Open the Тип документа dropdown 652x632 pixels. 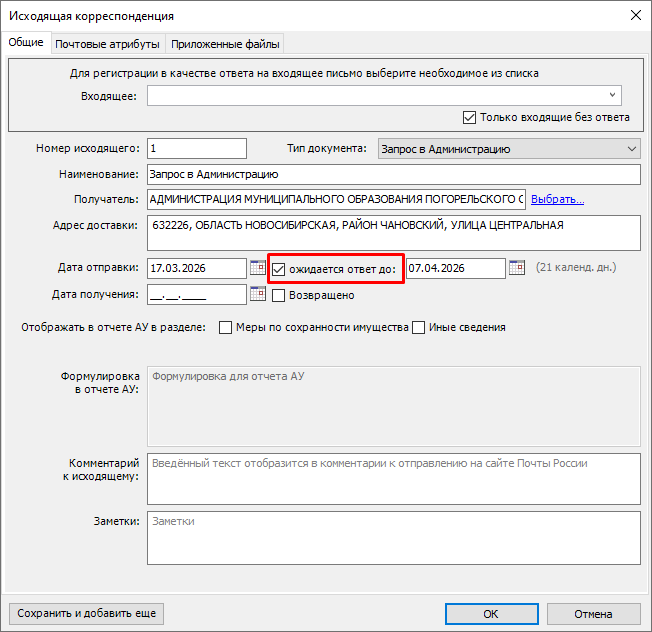click(630, 149)
